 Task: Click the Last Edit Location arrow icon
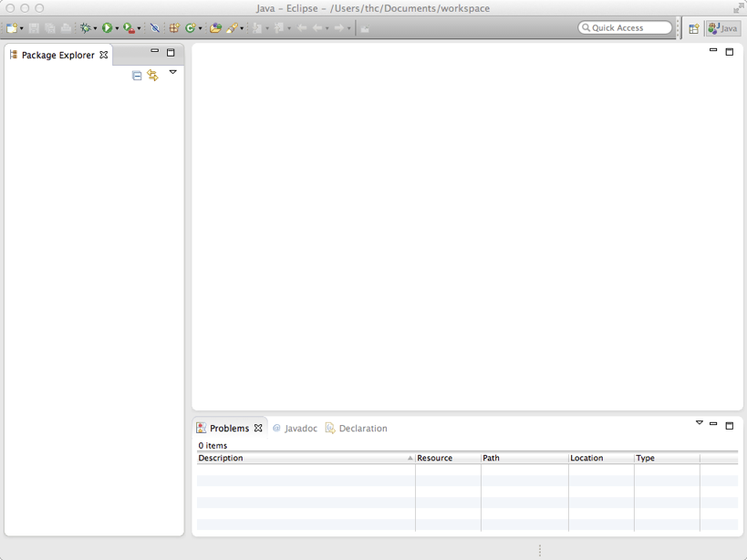pyautogui.click(x=302, y=28)
